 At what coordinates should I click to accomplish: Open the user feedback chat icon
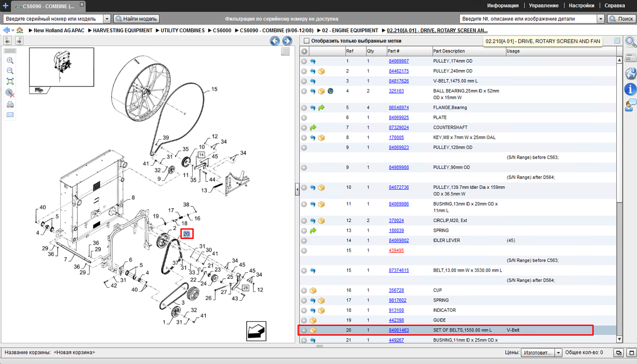coord(631,105)
